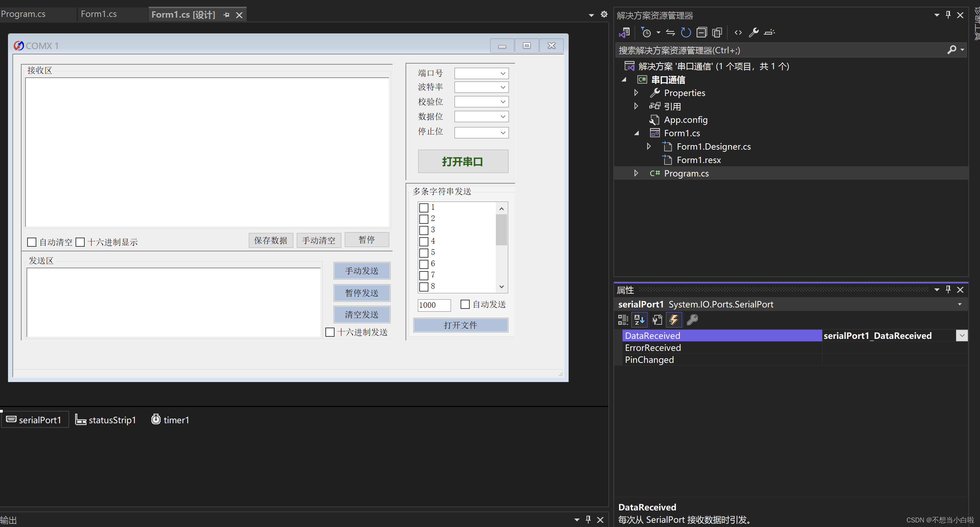Tick the 自动发送 checkbox
The image size is (980, 527).
pos(465,304)
